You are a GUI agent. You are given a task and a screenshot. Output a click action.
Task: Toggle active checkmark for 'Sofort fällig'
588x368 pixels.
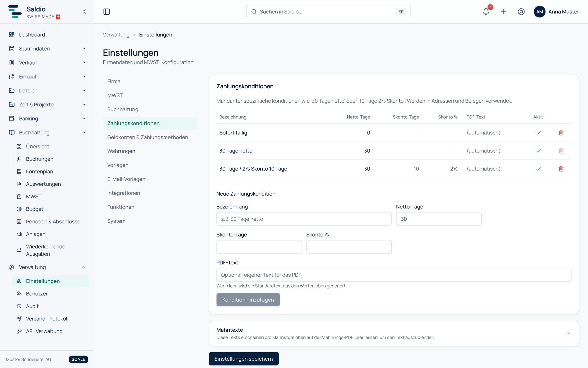[x=538, y=133]
